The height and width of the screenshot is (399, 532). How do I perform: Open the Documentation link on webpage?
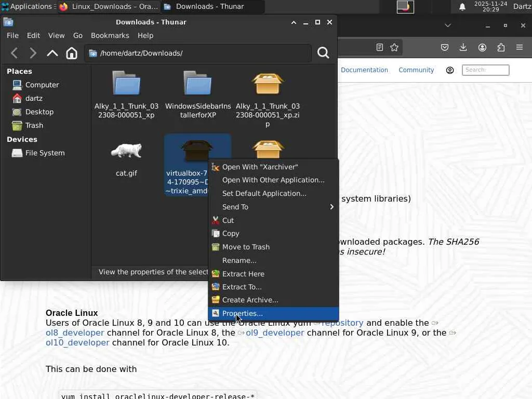point(364,70)
